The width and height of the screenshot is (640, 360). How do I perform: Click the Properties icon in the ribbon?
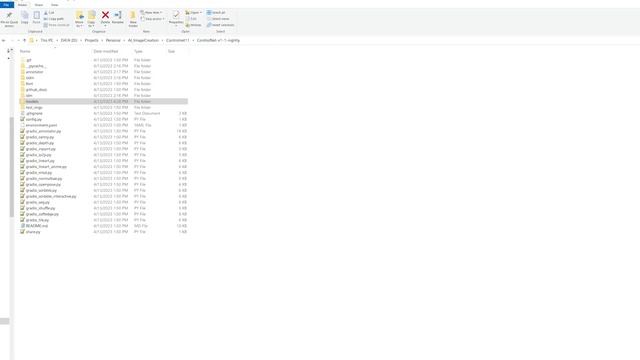tap(176, 16)
